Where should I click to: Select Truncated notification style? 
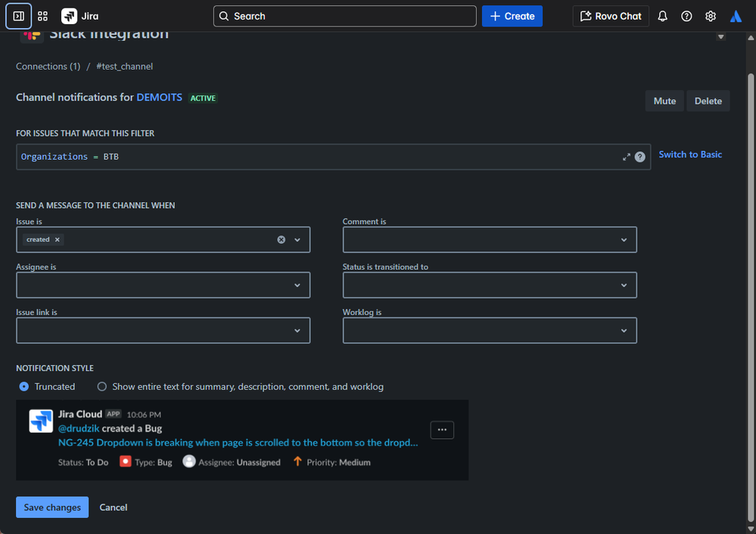pyautogui.click(x=23, y=386)
